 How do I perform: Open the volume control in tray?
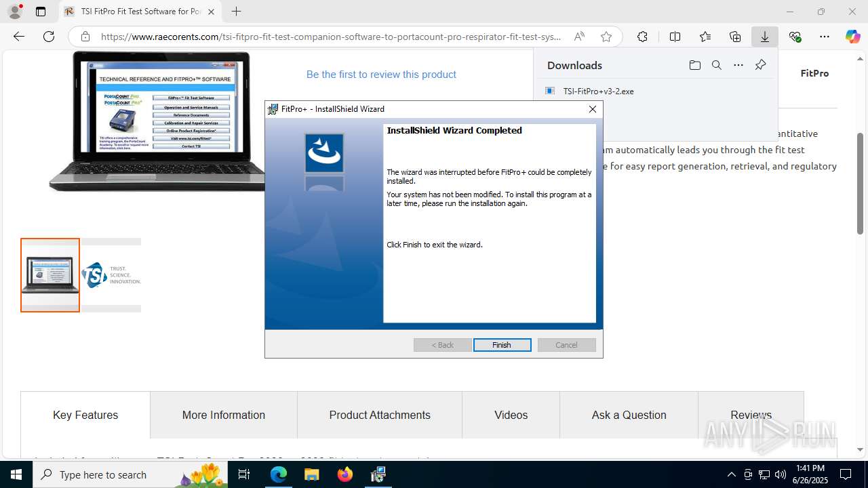pos(781,474)
